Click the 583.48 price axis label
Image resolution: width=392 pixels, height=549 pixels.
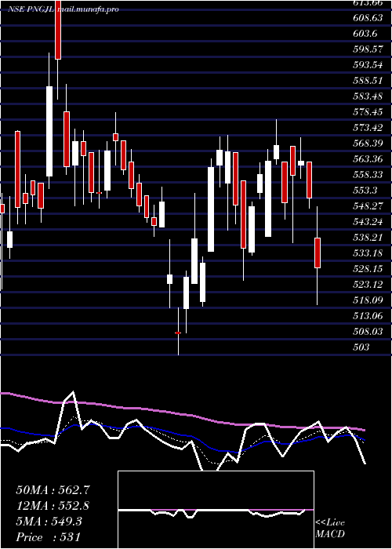(368, 96)
